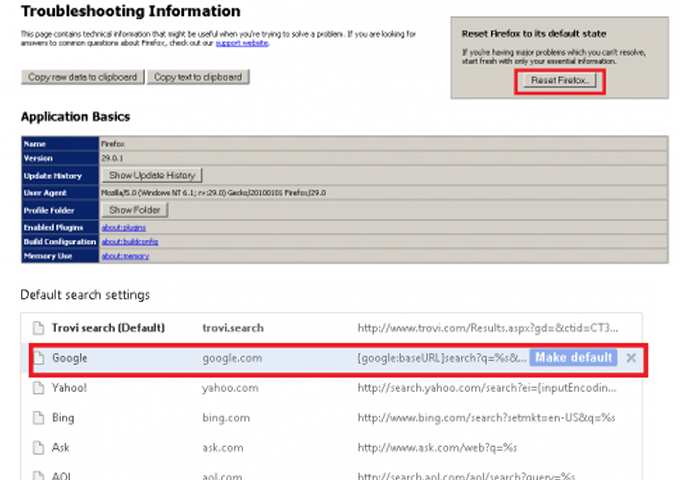This screenshot has width=680, height=480.
Task: Open about:plugins link
Action: click(124, 227)
